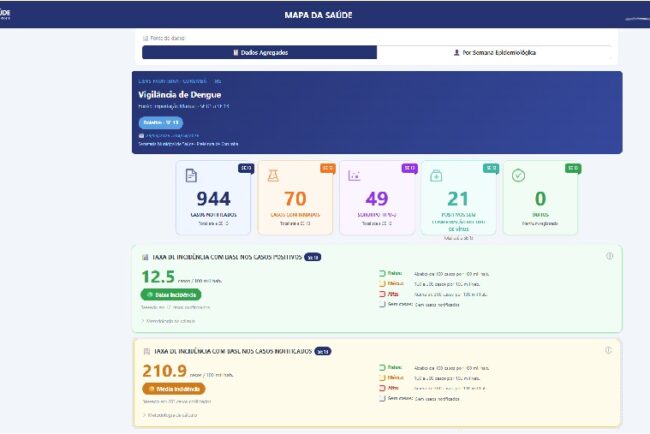Click the lab flask icon on Casos Confirmados card

(x=273, y=176)
